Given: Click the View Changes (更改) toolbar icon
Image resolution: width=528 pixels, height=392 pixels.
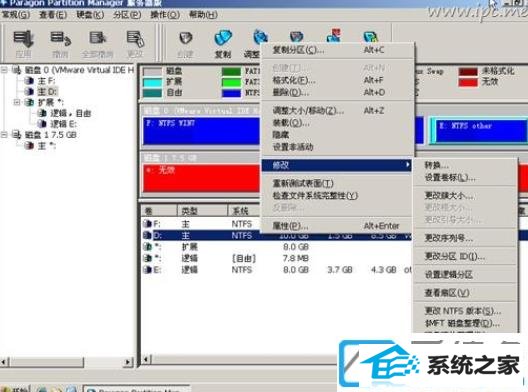Looking at the screenshot, I should pos(135,39).
